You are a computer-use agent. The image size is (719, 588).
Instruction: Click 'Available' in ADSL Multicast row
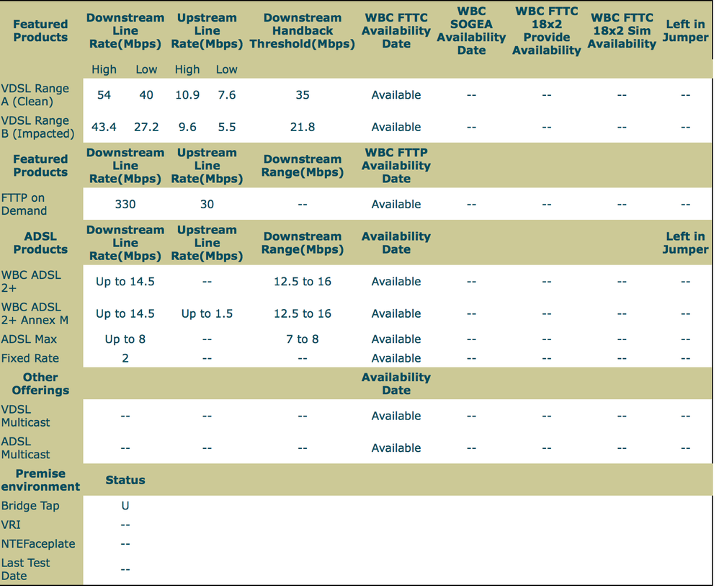coord(396,448)
